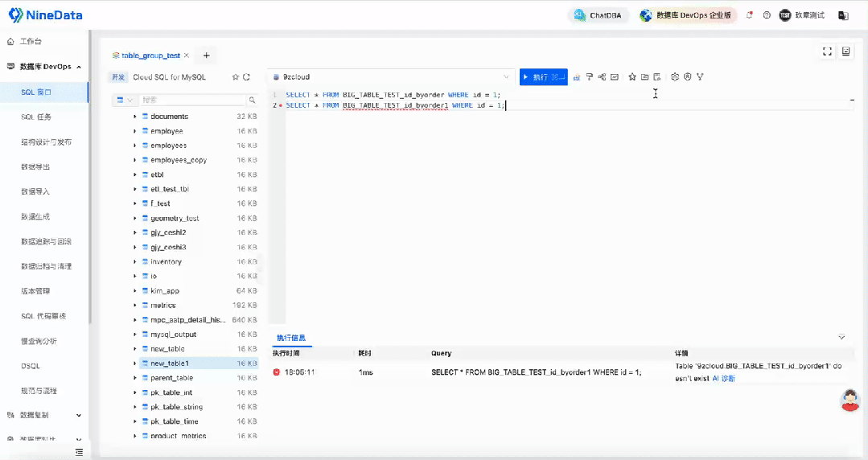Screen dimensions: 868x460
Task: Save SQL to favorites with the star icon
Action: click(632, 77)
